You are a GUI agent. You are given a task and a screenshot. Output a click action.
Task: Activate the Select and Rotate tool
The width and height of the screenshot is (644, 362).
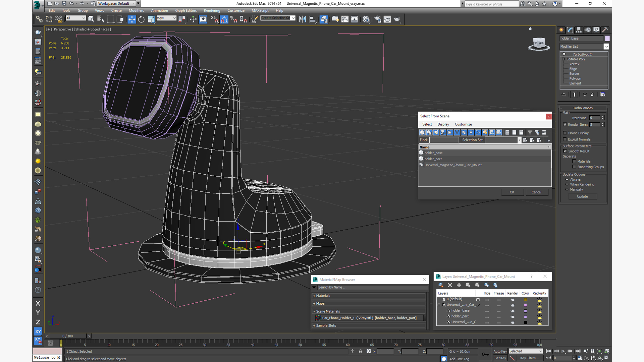pyautogui.click(x=141, y=19)
